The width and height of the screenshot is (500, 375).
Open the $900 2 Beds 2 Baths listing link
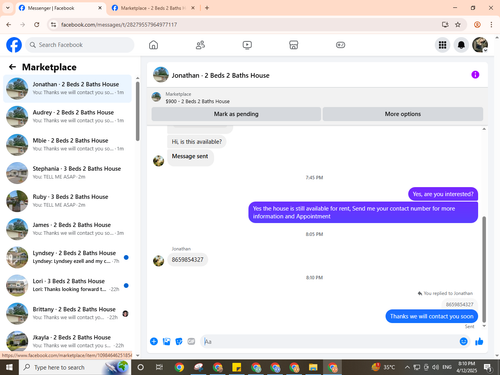tap(197, 101)
